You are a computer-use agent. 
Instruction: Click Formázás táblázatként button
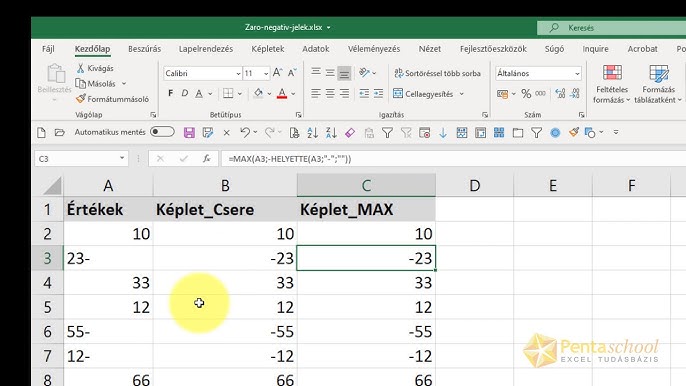pyautogui.click(x=658, y=84)
